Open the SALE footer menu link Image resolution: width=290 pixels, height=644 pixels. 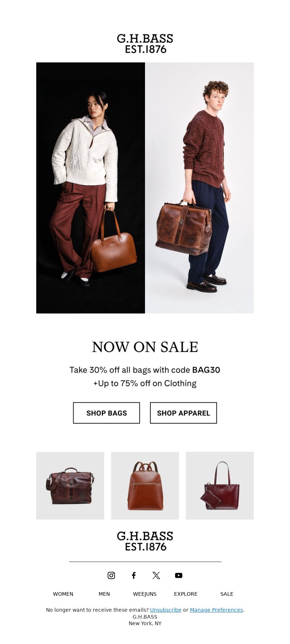(x=227, y=594)
